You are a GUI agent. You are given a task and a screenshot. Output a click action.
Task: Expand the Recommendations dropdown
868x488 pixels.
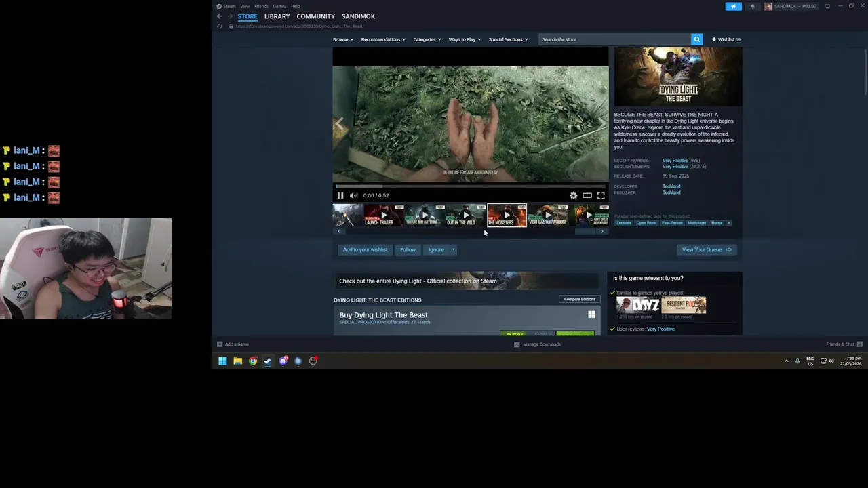[x=383, y=39]
